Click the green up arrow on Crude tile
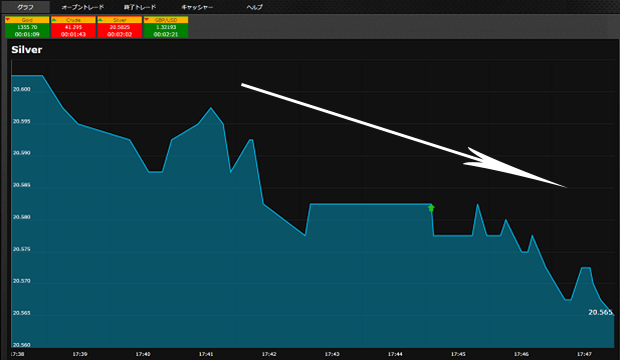620x360 pixels. (54, 19)
